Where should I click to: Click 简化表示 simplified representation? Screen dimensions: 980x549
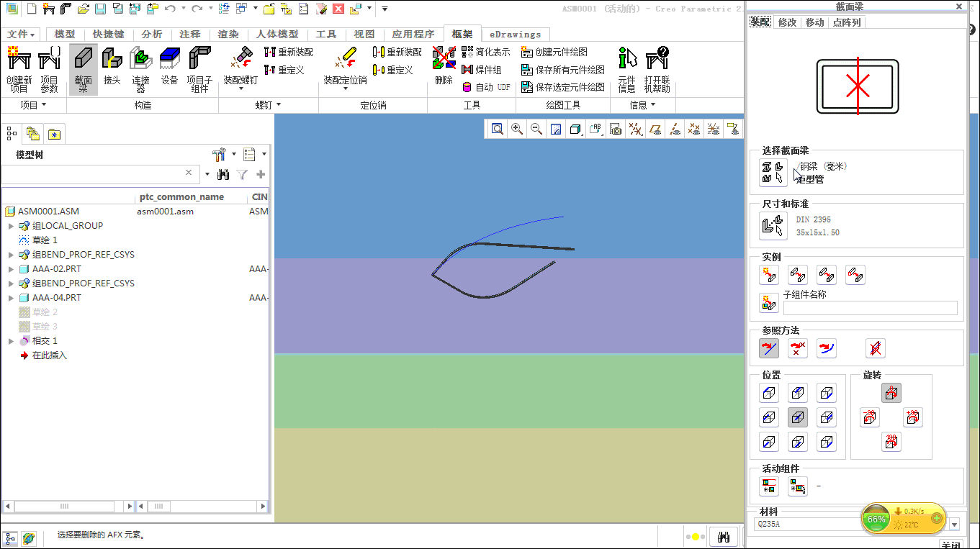[x=486, y=52]
